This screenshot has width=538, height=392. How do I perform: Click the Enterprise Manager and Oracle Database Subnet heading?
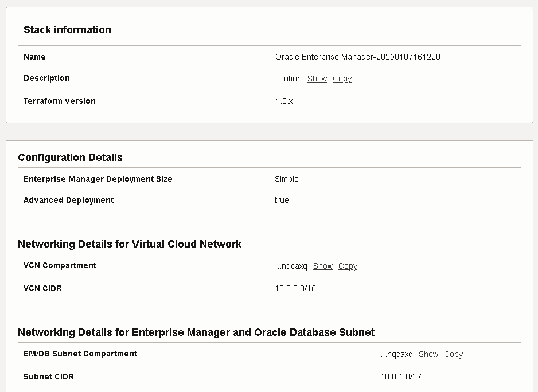[196, 332]
